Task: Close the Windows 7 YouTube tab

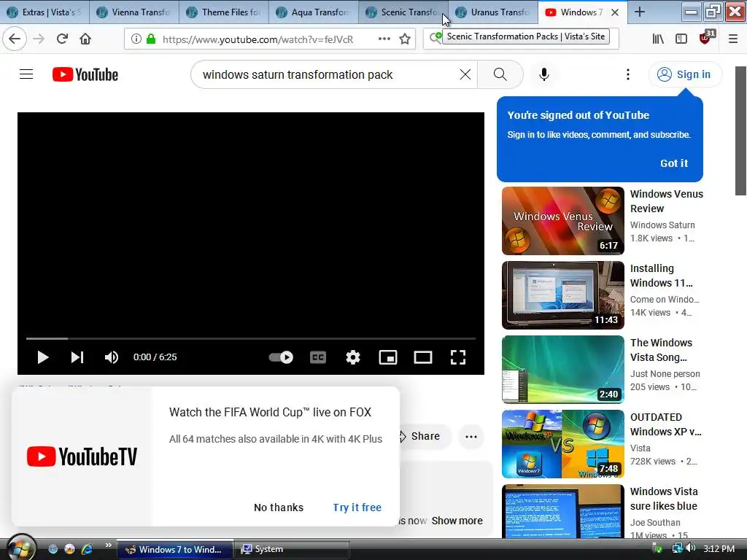Action: click(x=615, y=12)
